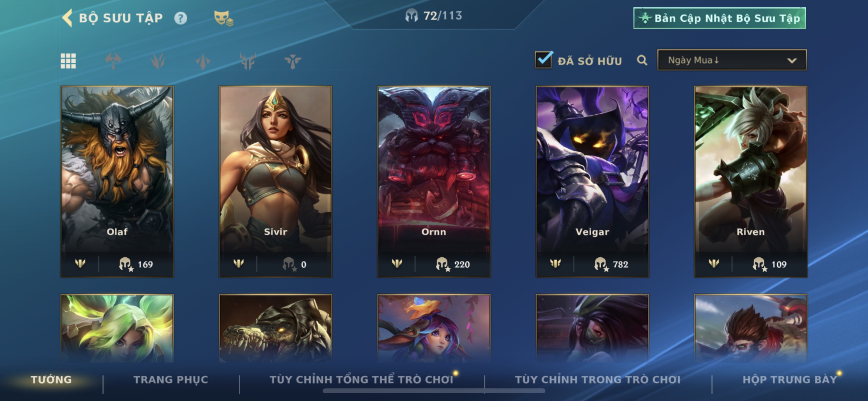
Task: Go back with the Bộ Sưu Tập arrow
Action: (x=67, y=18)
